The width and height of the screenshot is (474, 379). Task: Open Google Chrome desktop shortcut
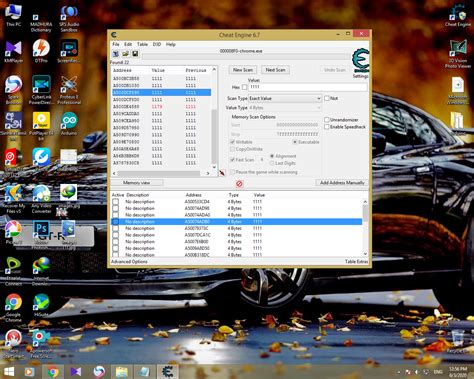click(x=14, y=307)
